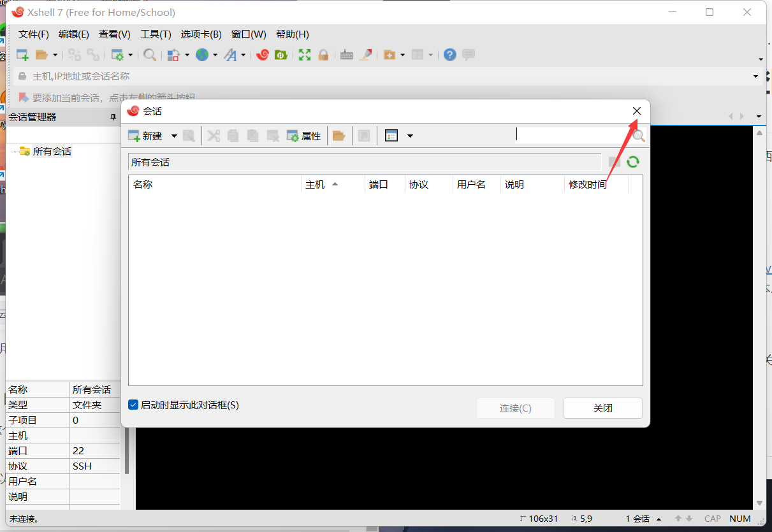The height and width of the screenshot is (532, 772).
Task: Click the new folder plus icon in main toolbar
Action: pyautogui.click(x=389, y=55)
